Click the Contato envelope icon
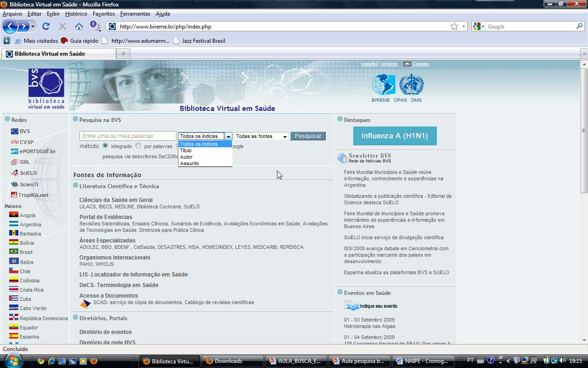588x368 pixels. coord(407,64)
